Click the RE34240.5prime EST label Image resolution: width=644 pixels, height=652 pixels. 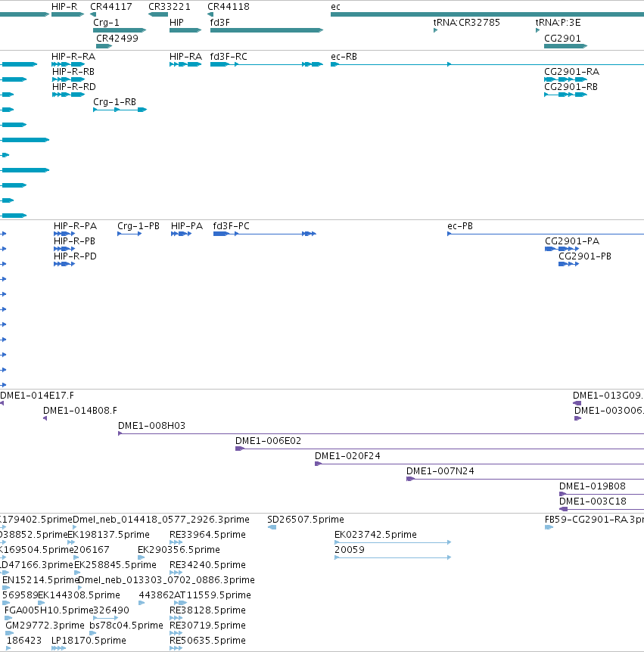pos(207,565)
